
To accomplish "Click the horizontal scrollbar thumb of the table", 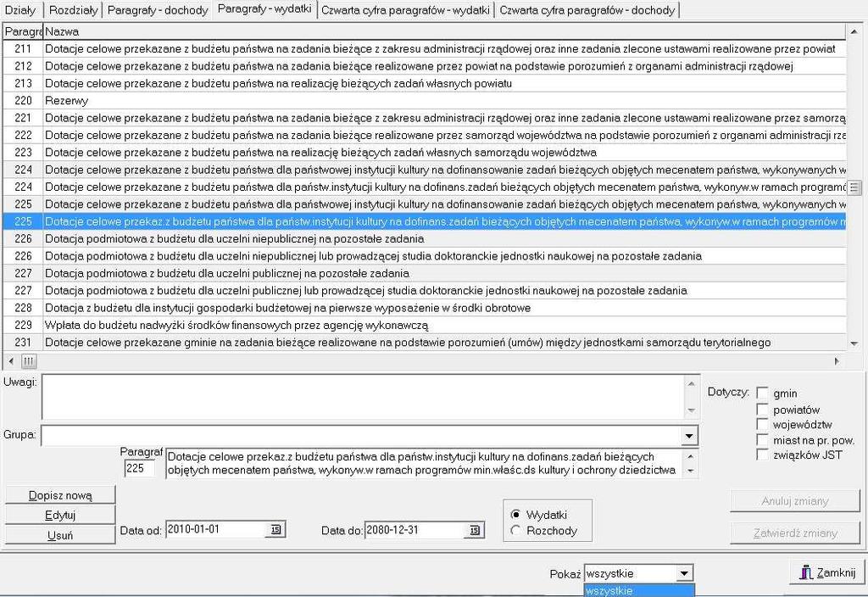I will tap(29, 361).
